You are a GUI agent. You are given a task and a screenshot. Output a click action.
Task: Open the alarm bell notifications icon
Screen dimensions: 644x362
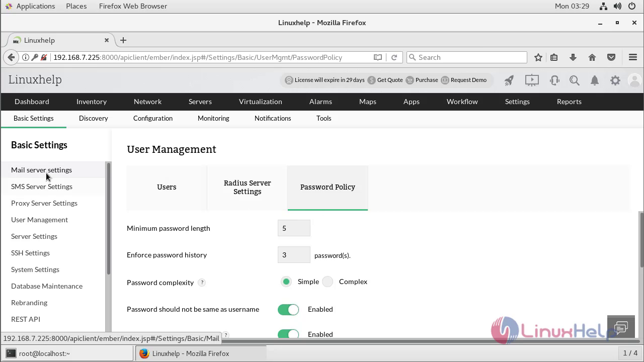pos(595,80)
